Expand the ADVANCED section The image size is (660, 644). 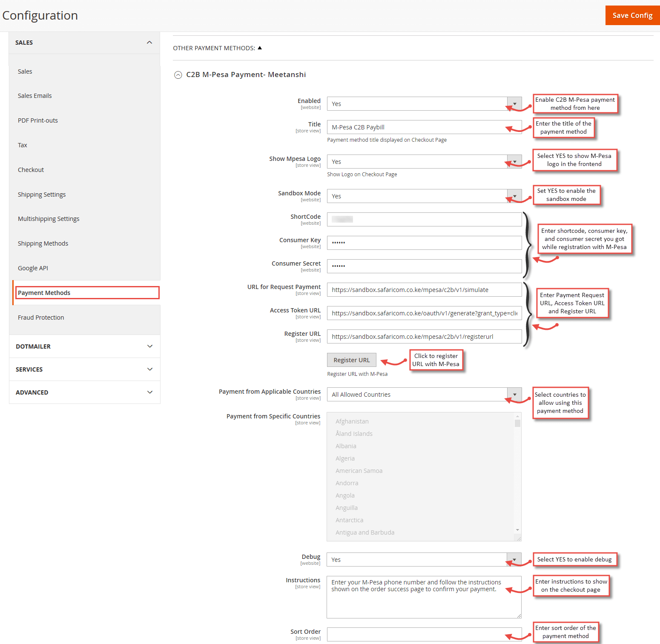pyautogui.click(x=84, y=392)
